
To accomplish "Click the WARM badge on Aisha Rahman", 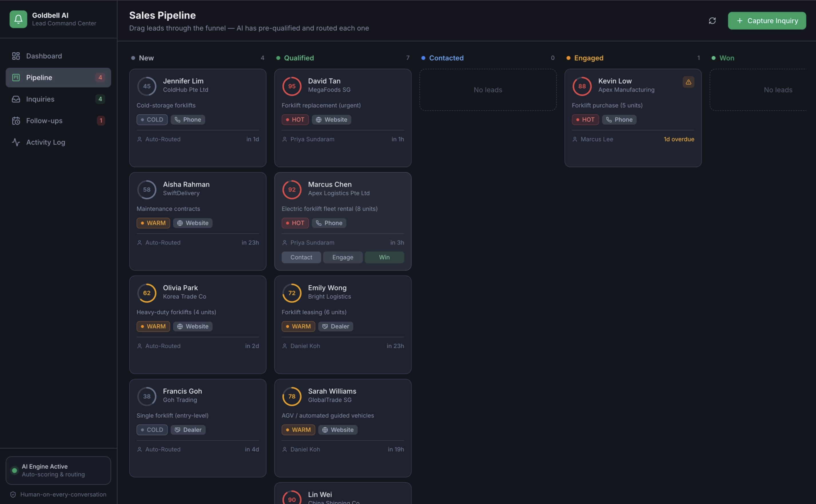I will [x=153, y=223].
